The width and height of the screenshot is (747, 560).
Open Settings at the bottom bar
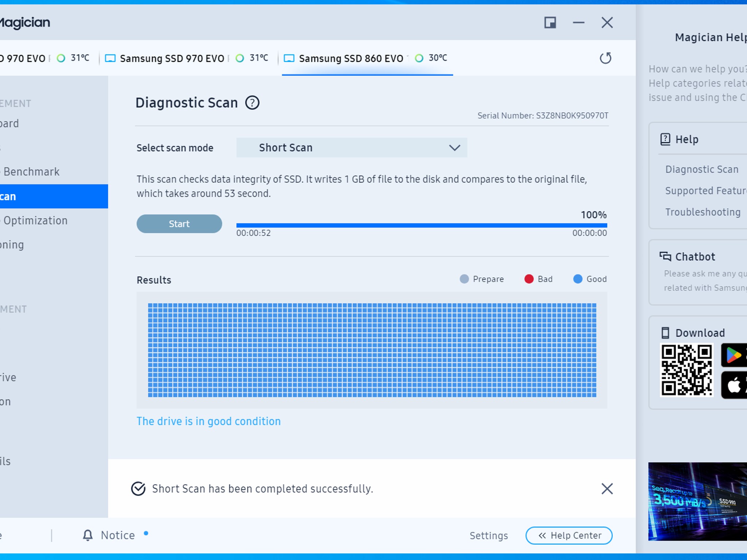(x=489, y=536)
